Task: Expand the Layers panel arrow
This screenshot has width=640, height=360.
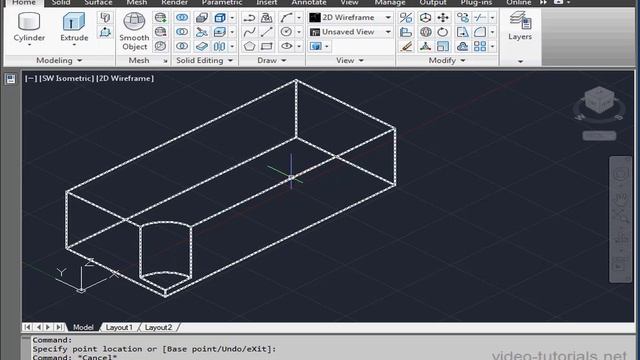Action: coord(520,61)
